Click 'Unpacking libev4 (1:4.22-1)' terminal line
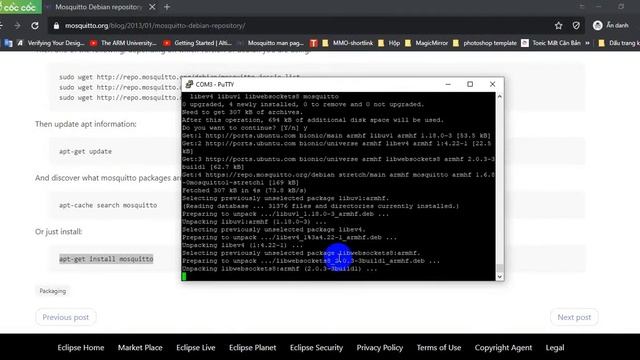The width and height of the screenshot is (640, 360). click(x=242, y=245)
